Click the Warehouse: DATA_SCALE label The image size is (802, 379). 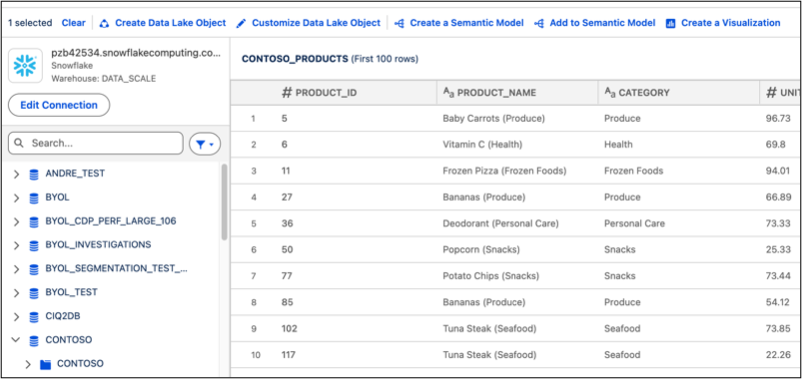coord(104,79)
